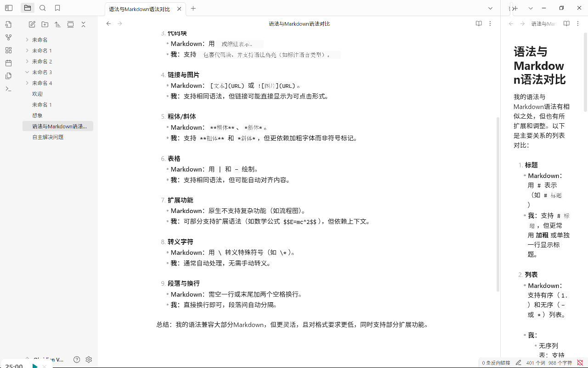
Task: Expand the 未命名 folder
Action: pos(27,40)
